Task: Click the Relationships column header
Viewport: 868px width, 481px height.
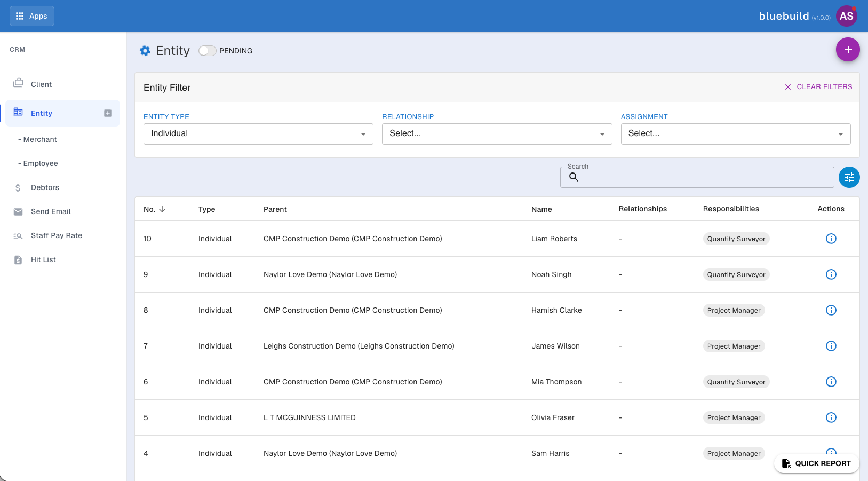Action: [x=643, y=209]
